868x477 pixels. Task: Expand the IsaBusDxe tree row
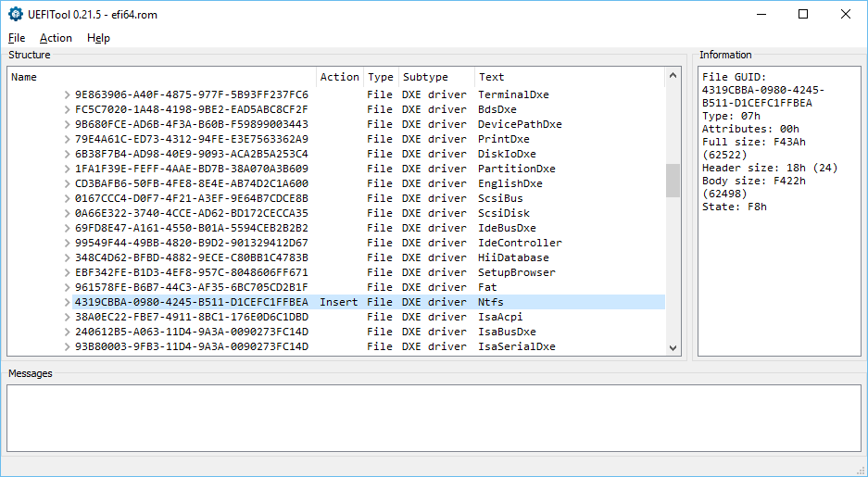pyautogui.click(x=67, y=332)
